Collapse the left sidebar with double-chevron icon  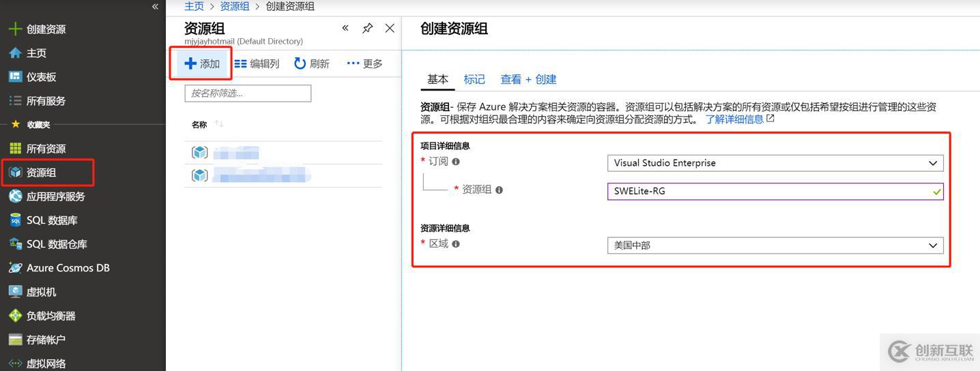coord(155,6)
